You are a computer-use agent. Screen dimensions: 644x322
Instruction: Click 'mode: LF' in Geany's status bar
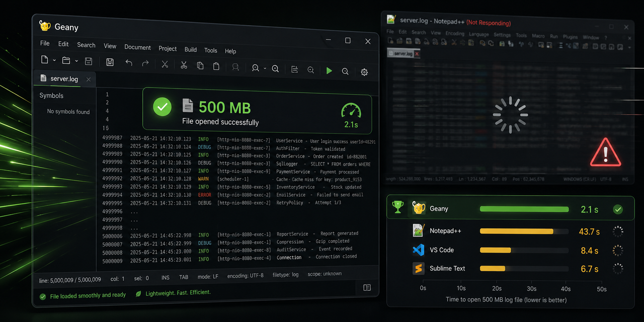tap(209, 277)
